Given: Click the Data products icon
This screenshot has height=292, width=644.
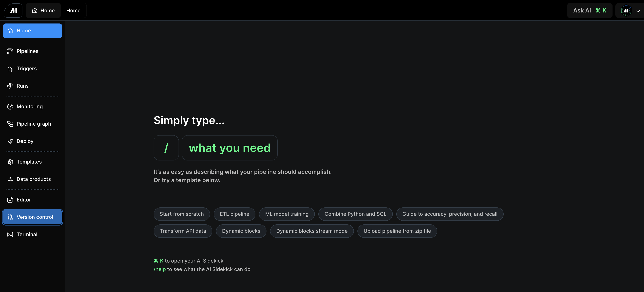Looking at the screenshot, I should 10,179.
